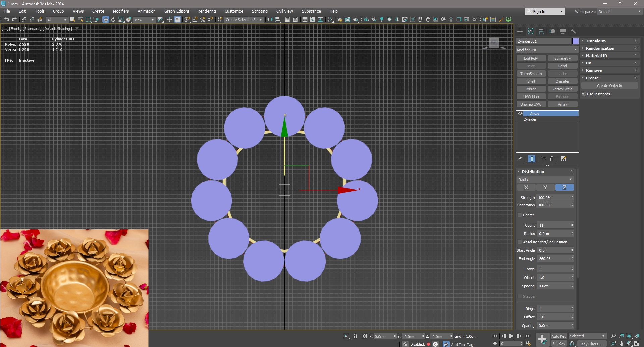Screen dimensions: 644x347
Task: Expand the Randomization rollout
Action: click(x=600, y=48)
